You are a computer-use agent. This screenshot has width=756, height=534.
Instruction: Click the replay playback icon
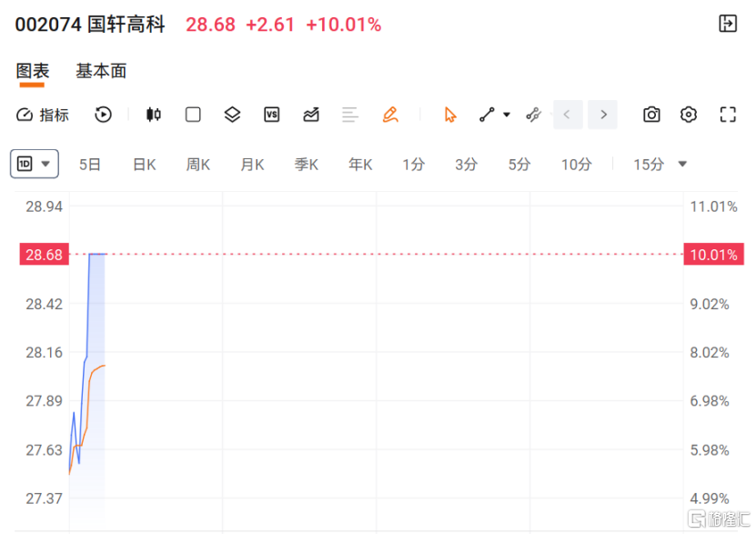(x=103, y=115)
